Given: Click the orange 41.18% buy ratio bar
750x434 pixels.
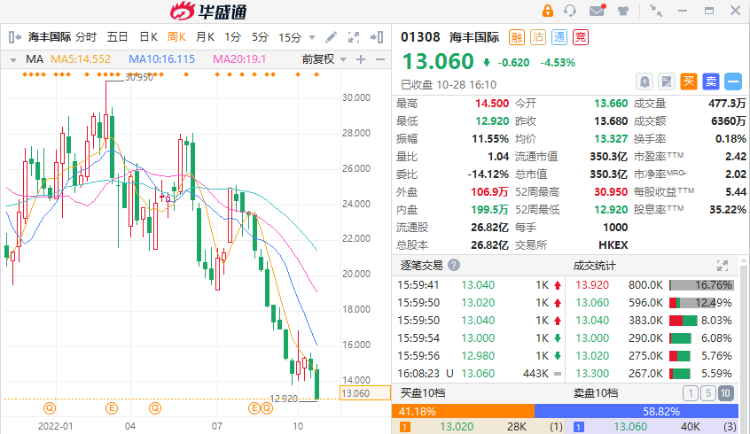Looking at the screenshot, I should 463,411.
